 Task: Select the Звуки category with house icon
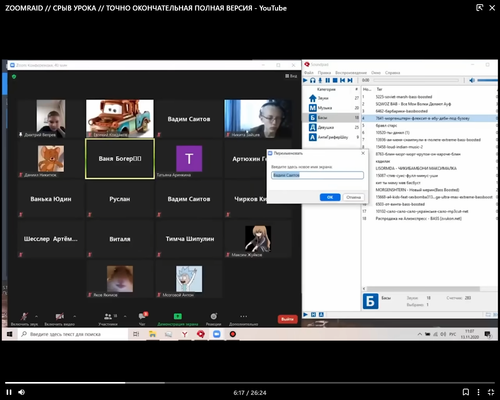[x=331, y=98]
